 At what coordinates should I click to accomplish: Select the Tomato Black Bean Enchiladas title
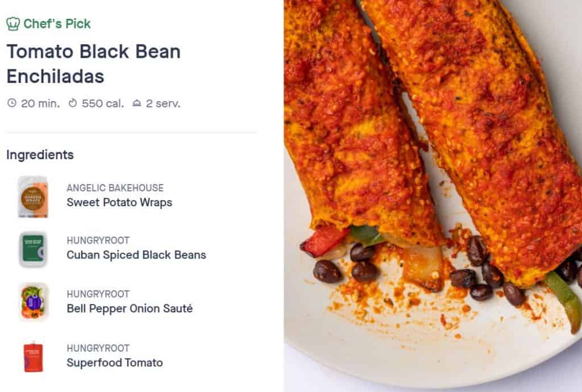pos(94,64)
